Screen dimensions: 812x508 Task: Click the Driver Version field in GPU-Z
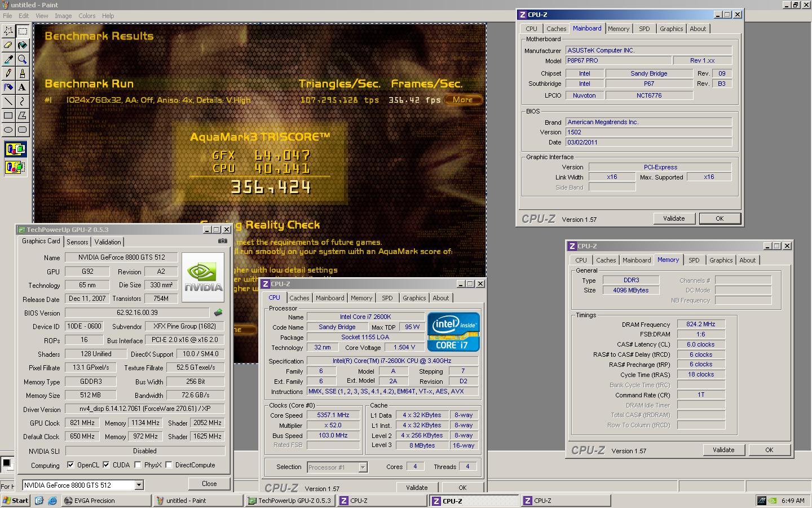[144, 409]
